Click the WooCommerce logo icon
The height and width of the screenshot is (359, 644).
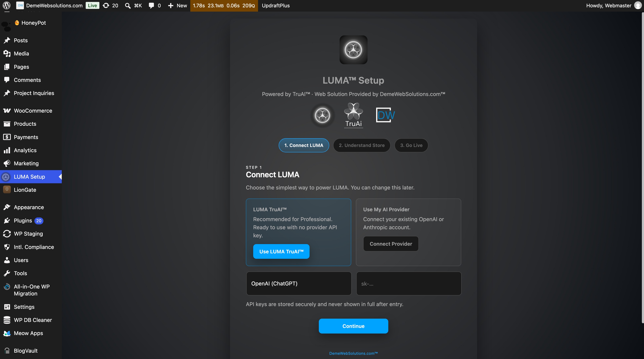point(7,111)
